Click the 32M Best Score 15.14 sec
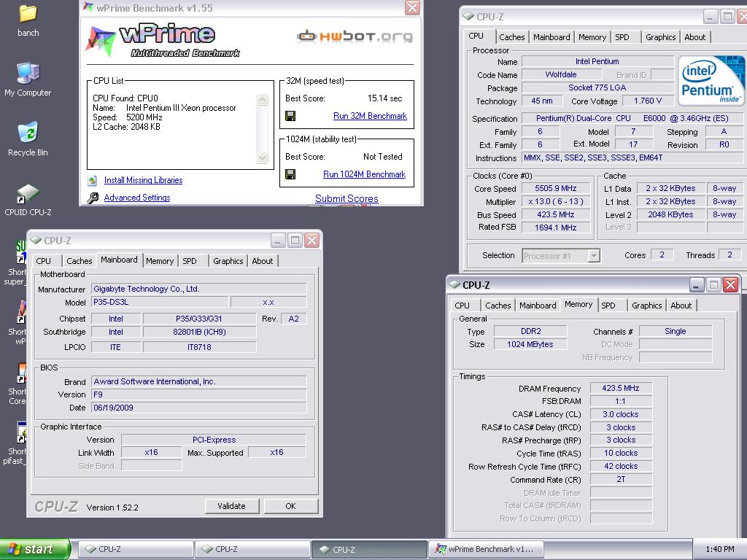 click(x=385, y=98)
